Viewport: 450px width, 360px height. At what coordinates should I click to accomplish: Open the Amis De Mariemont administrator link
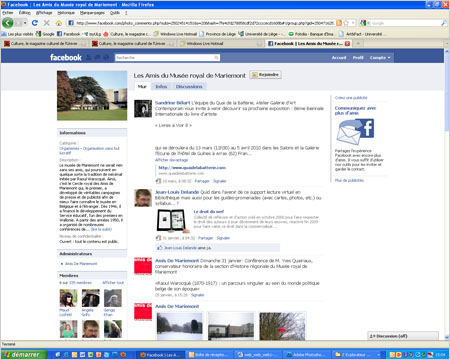pyautogui.click(x=81, y=264)
